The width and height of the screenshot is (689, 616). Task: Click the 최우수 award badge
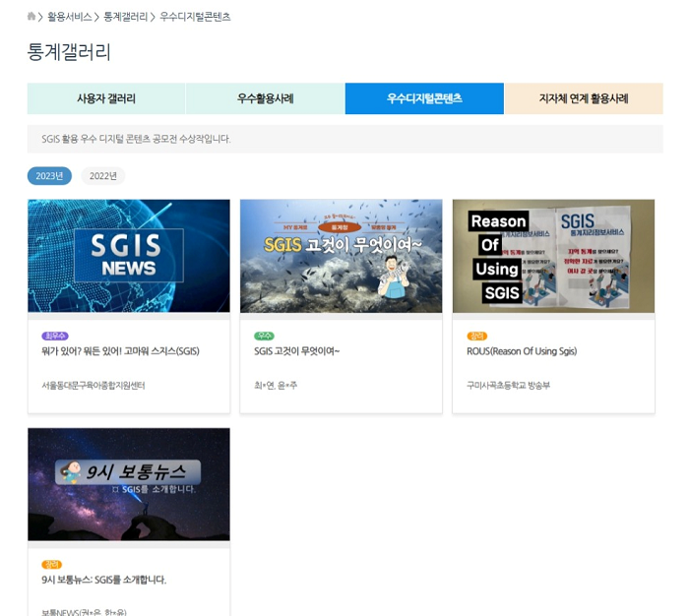(x=55, y=337)
